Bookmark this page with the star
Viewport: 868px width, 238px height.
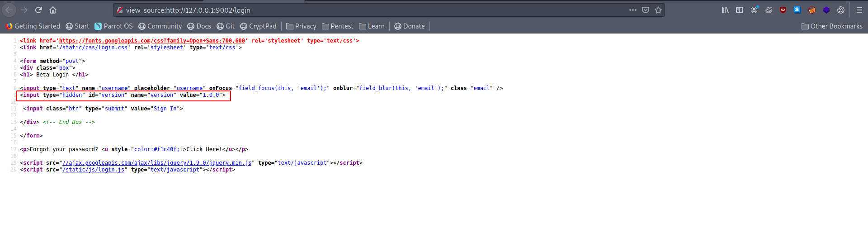[x=658, y=10]
